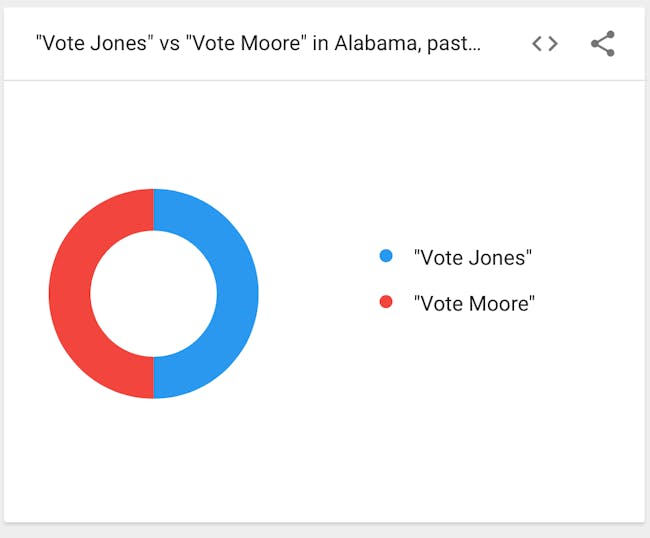650x538 pixels.
Task: Click the truncated ellipsis in card title
Action: (475, 44)
